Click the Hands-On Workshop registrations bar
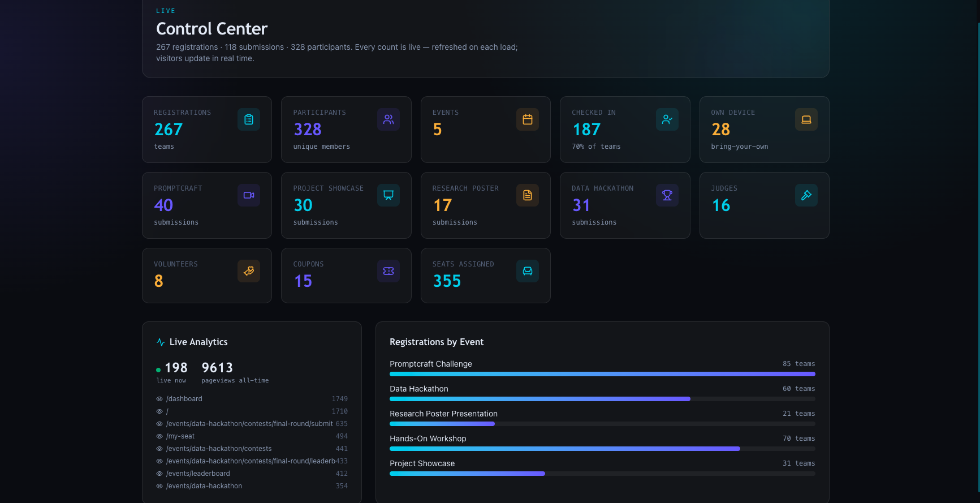The height and width of the screenshot is (503, 980). 602,449
